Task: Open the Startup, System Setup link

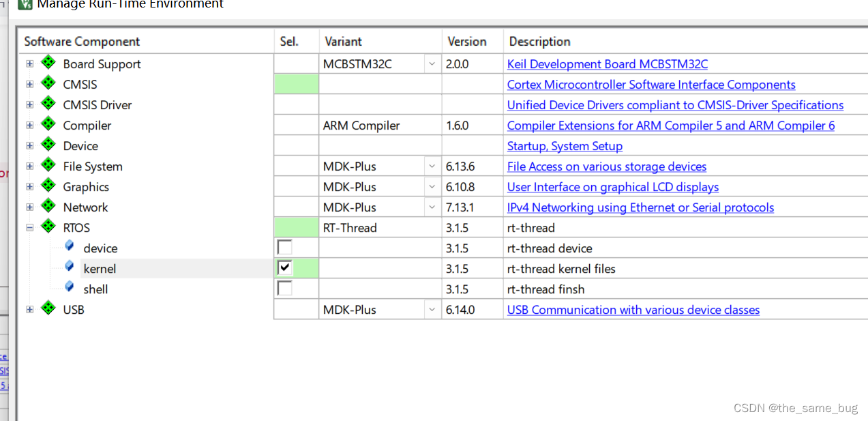Action: [x=565, y=146]
